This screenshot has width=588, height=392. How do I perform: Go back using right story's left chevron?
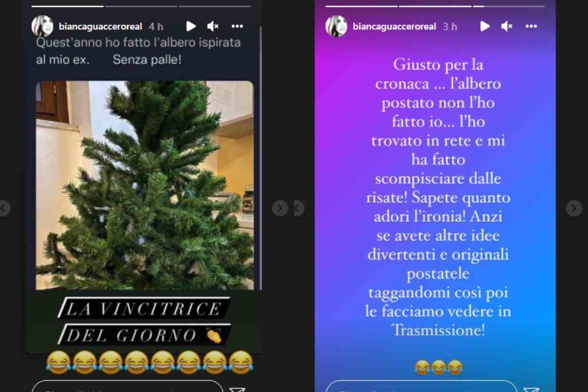299,208
